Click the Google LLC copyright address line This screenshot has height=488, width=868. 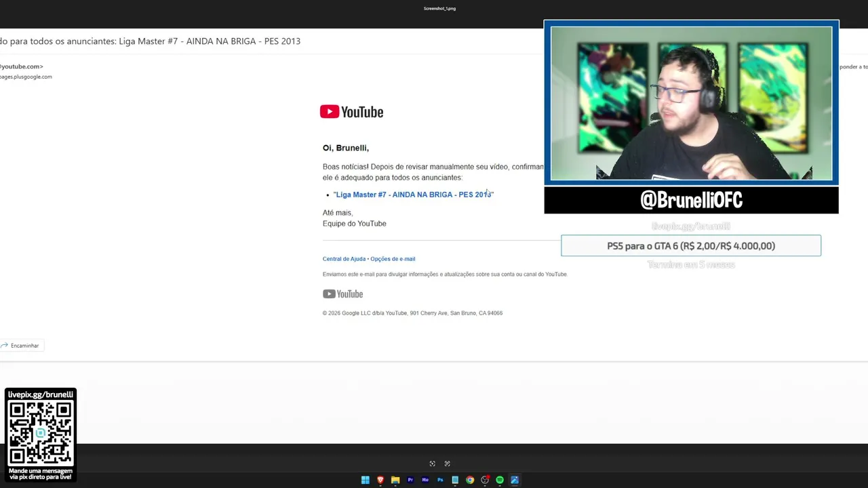(412, 313)
